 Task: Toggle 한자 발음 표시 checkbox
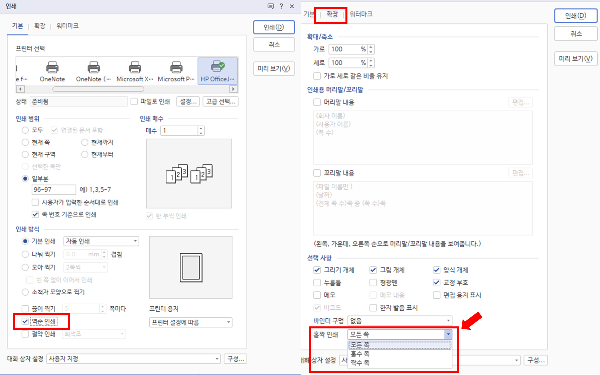pyautogui.click(x=373, y=308)
